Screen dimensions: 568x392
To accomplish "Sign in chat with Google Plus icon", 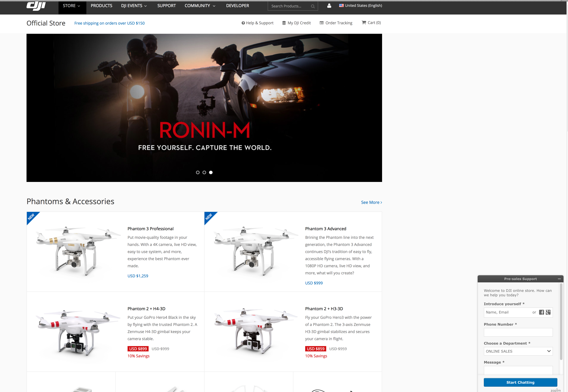I will [548, 312].
